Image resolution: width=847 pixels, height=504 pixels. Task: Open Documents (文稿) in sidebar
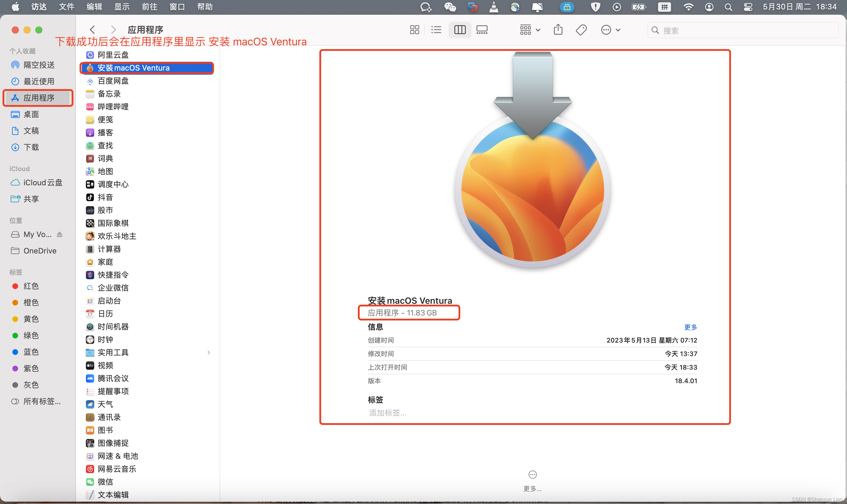point(37,131)
